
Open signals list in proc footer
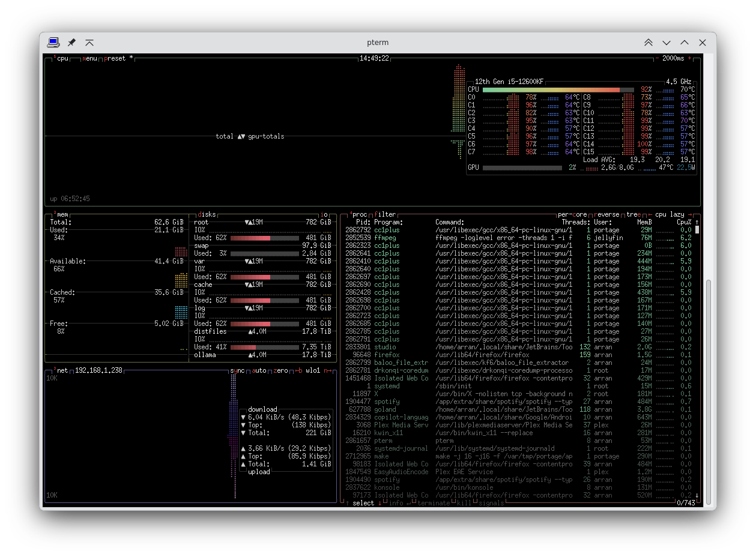point(492,503)
